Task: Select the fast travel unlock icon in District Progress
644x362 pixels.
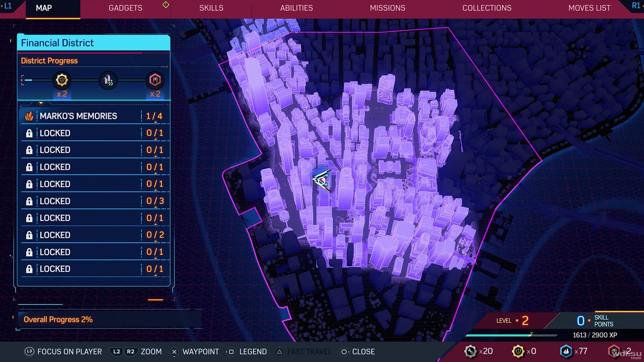Action: click(x=108, y=80)
